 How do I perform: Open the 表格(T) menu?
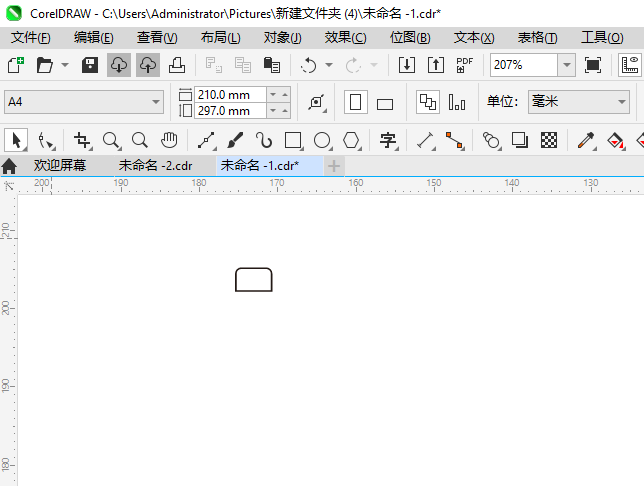(537, 38)
